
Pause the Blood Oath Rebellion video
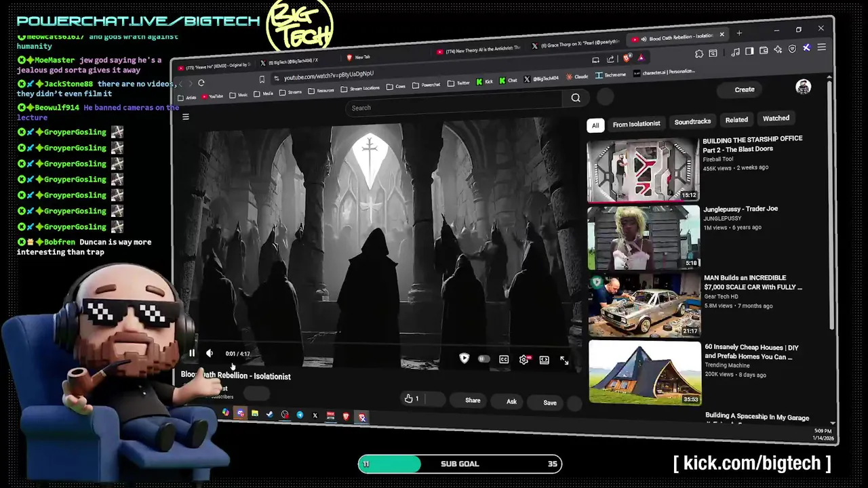pos(192,353)
